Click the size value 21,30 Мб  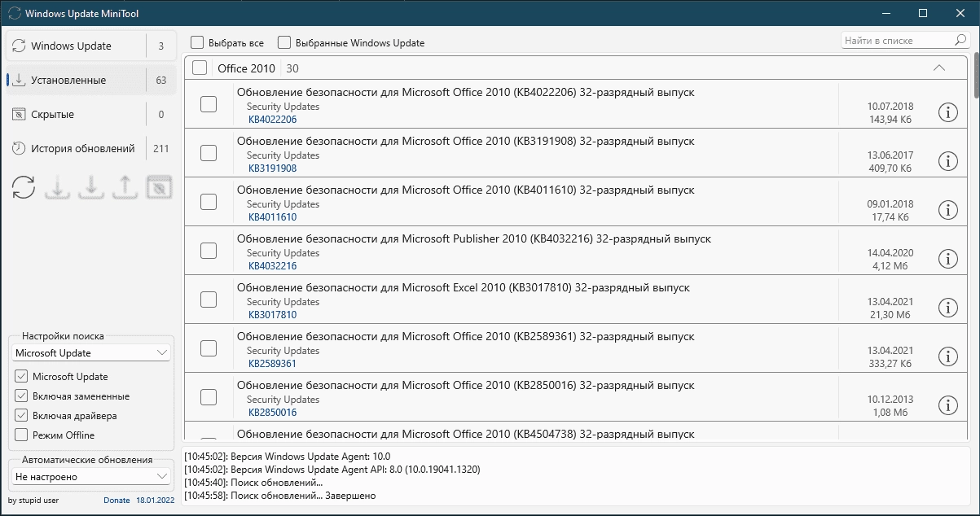pos(890,315)
